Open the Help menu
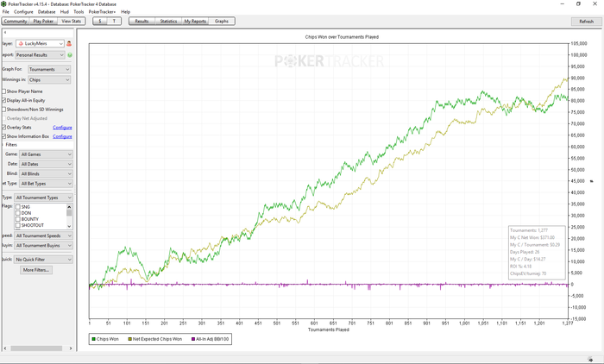 point(126,12)
